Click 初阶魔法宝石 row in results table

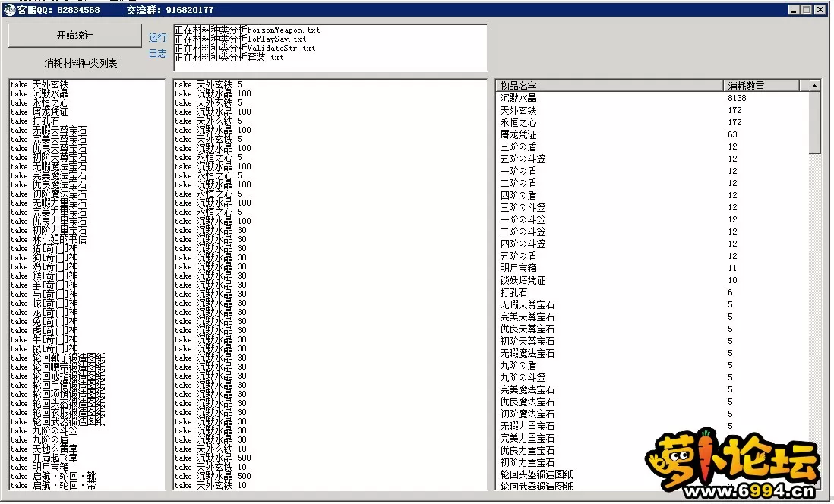(x=652, y=414)
